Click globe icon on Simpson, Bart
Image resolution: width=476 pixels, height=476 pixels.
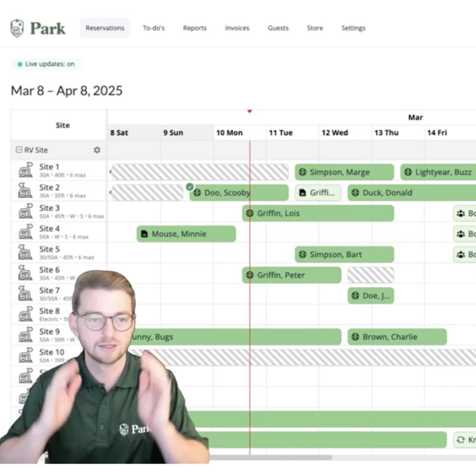click(302, 255)
